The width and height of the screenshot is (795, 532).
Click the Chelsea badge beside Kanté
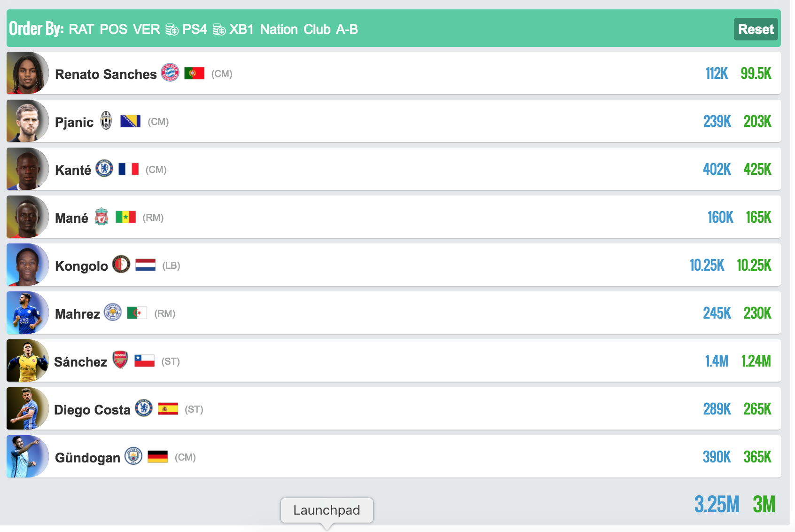104,168
